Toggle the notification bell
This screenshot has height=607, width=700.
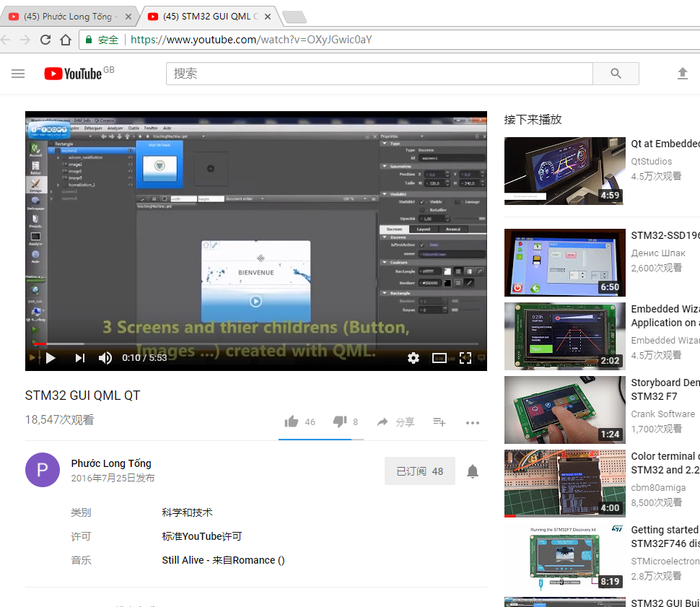pyautogui.click(x=473, y=471)
